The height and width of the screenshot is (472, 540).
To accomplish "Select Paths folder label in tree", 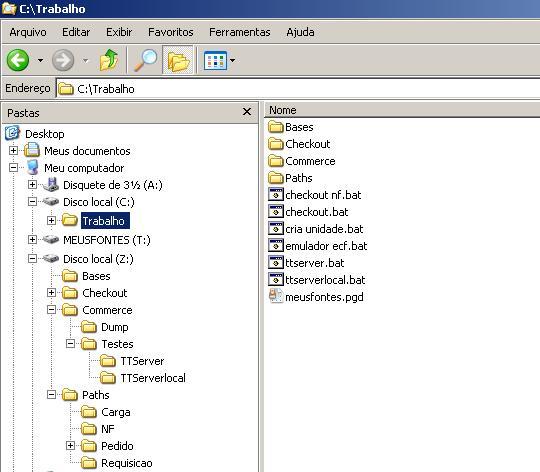I will point(96,395).
